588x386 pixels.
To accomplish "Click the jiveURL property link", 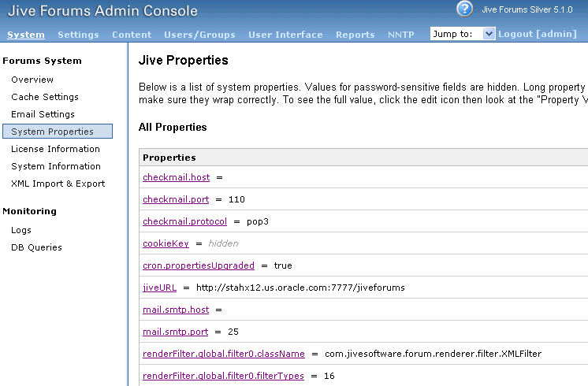I will point(159,288).
